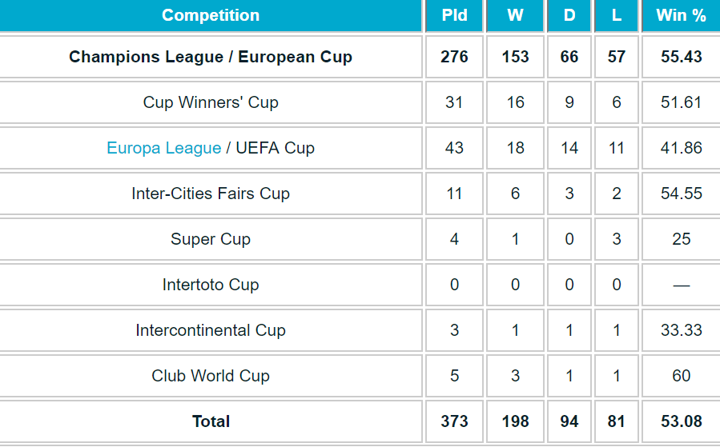Select the D column header

[569, 15]
